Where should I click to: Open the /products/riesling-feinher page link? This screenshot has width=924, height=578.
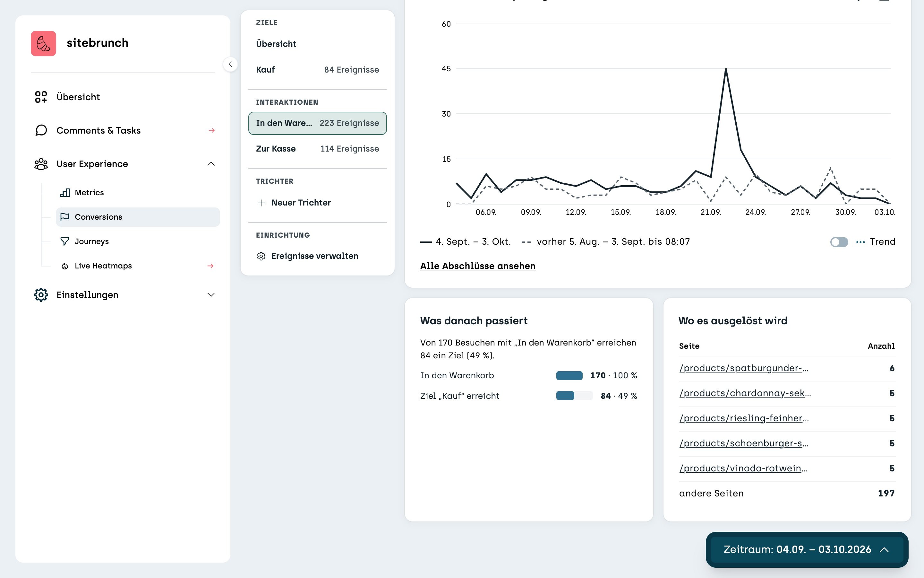coord(744,418)
